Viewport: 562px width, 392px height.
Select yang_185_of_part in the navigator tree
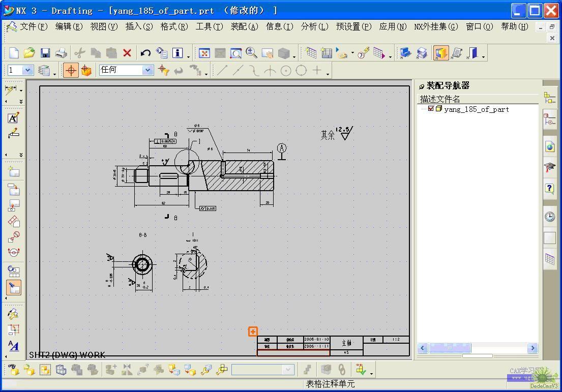pos(476,109)
